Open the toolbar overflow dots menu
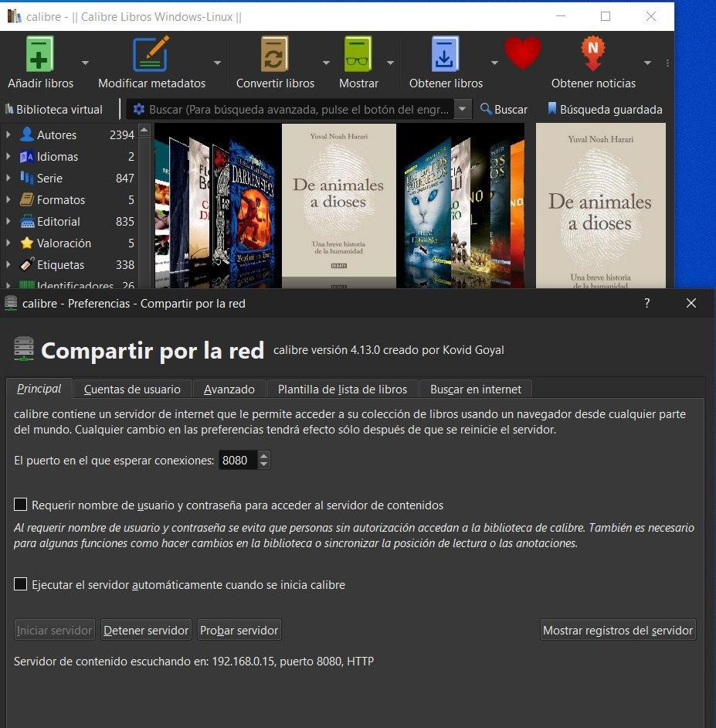The width and height of the screenshot is (716, 728). [x=667, y=63]
